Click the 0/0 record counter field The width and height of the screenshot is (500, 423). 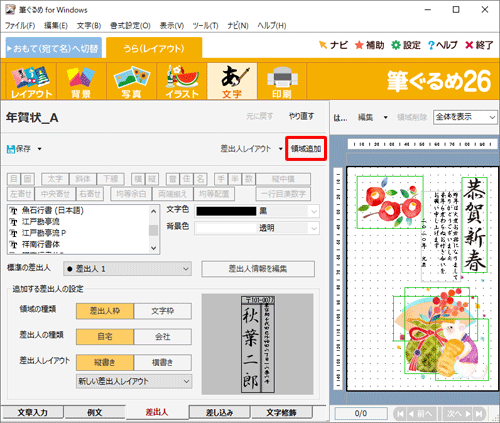(x=361, y=414)
